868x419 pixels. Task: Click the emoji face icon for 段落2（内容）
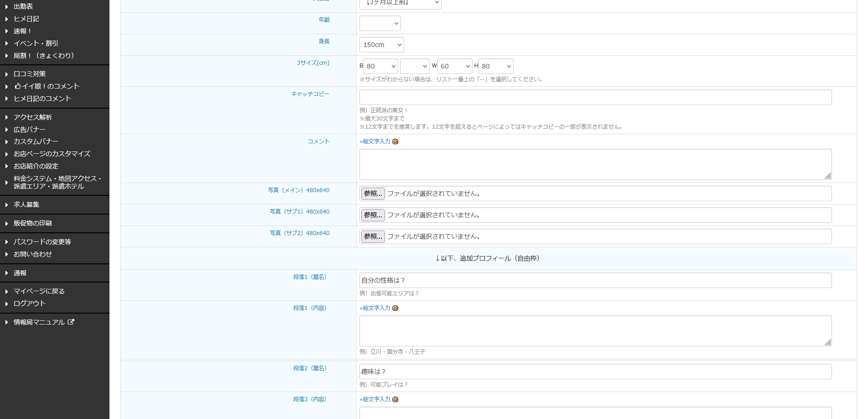[395, 399]
